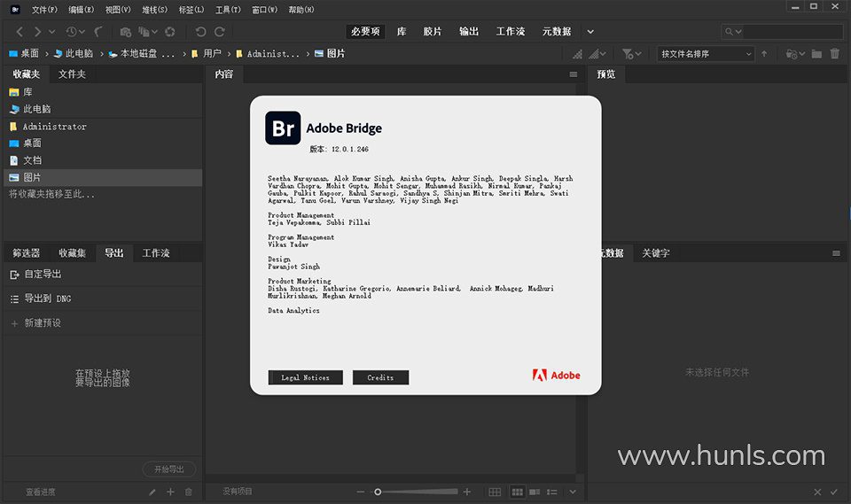Click the delete trash icon in path bar

pos(835,54)
